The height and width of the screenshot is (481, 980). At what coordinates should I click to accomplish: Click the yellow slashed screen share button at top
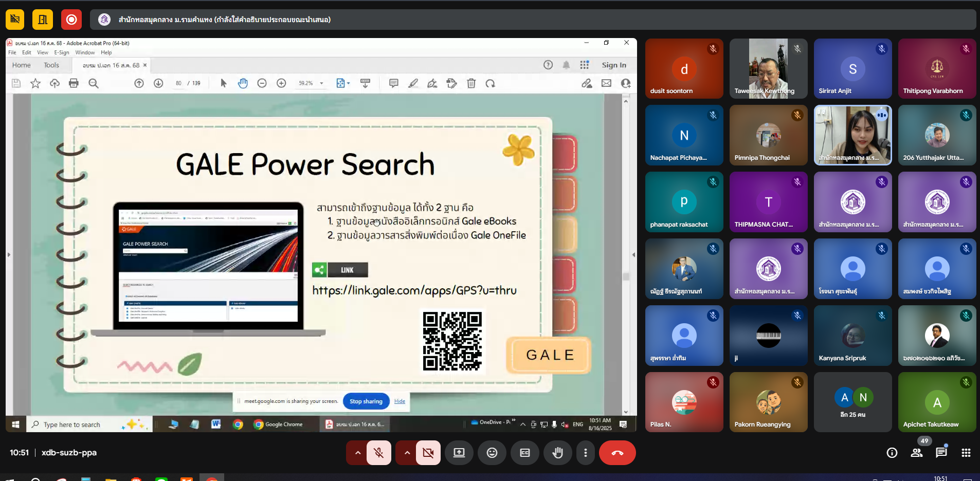[x=15, y=20]
